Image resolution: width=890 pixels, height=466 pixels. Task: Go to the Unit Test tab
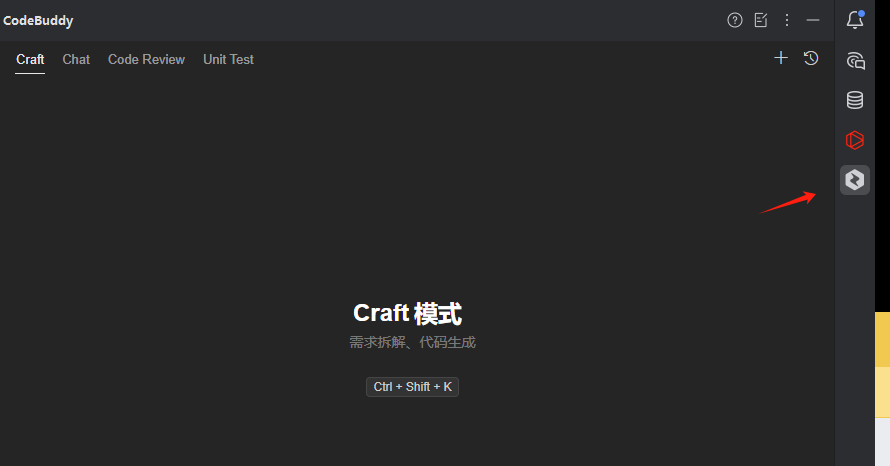pyautogui.click(x=228, y=60)
